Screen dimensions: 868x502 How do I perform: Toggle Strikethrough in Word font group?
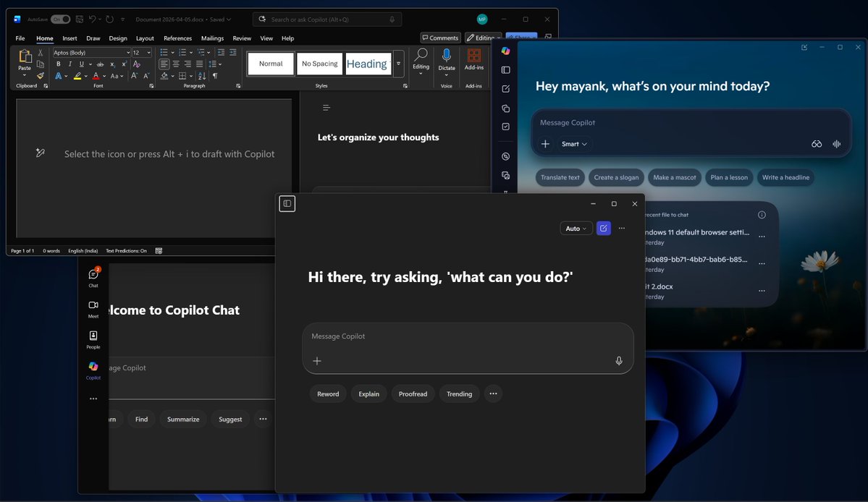100,64
